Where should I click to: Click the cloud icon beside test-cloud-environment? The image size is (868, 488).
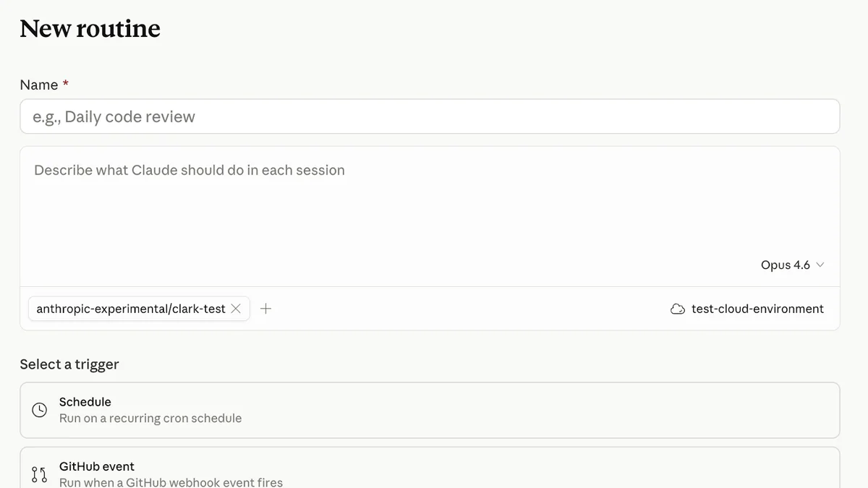tap(677, 309)
